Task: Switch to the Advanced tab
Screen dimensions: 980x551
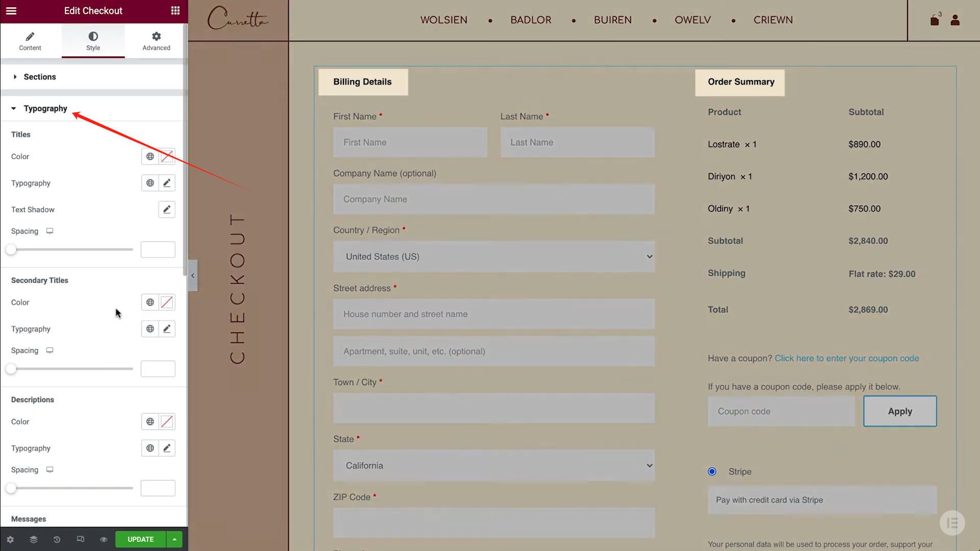Action: (156, 41)
